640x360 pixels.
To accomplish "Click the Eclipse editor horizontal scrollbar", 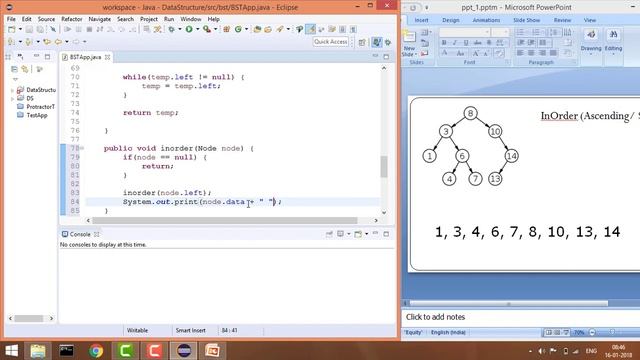I will [x=225, y=220].
